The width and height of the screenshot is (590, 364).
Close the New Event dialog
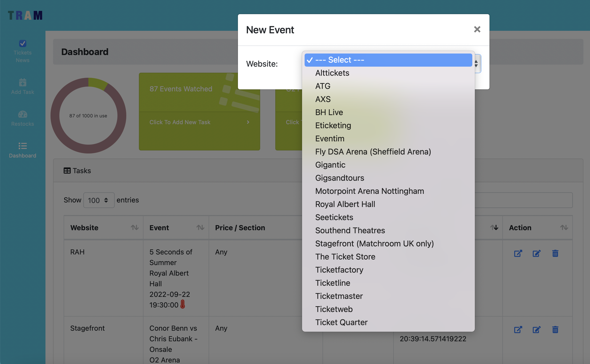[477, 30]
